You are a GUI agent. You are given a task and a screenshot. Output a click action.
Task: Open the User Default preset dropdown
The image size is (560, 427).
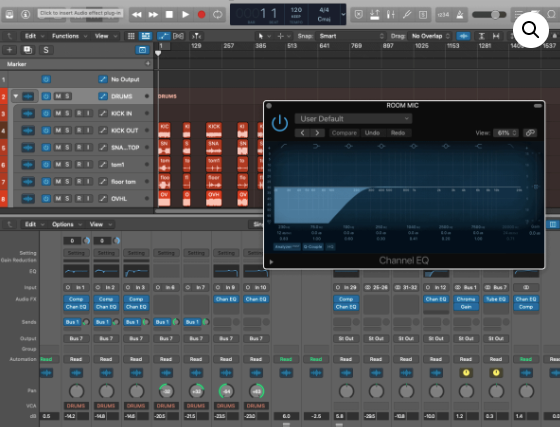[353, 119]
